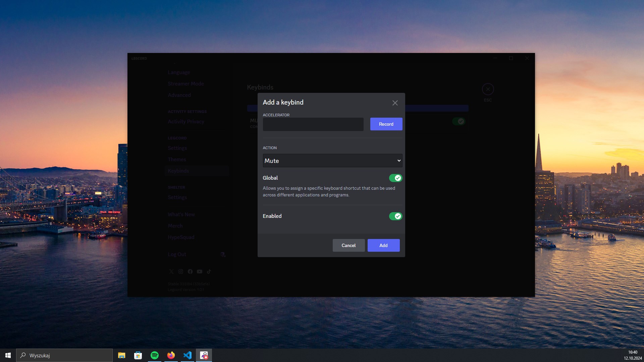
Task: Confirm with the Add button
Action: click(x=383, y=245)
